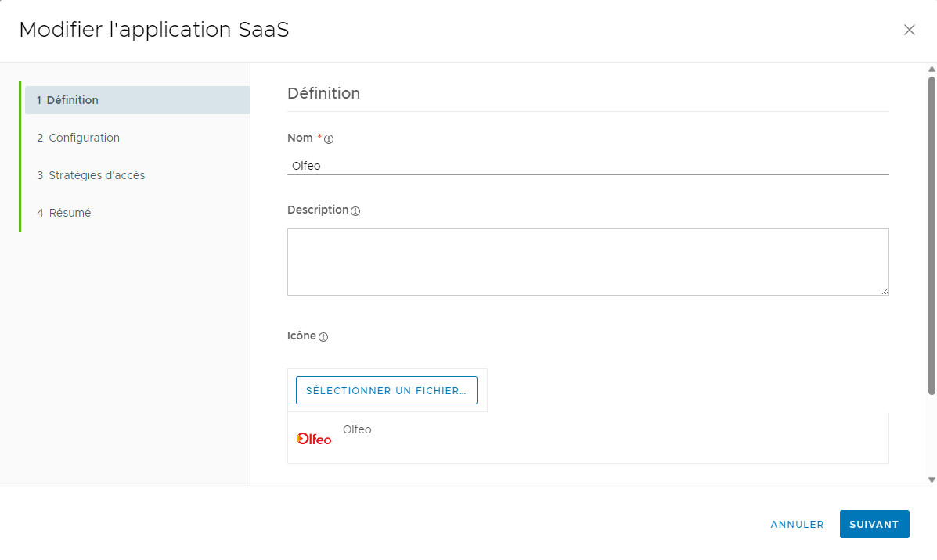Click the vertical scrollbar thumb
This screenshot has height=560, width=937.
click(932, 235)
